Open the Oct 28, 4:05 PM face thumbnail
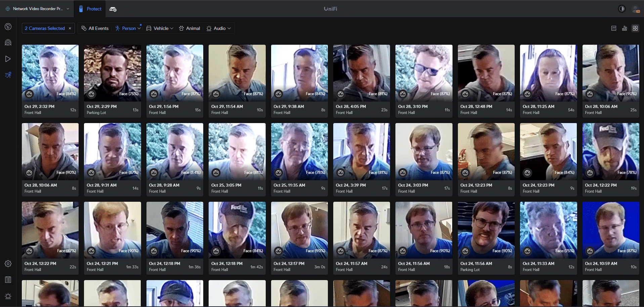Image resolution: width=644 pixels, height=307 pixels. [x=361, y=73]
